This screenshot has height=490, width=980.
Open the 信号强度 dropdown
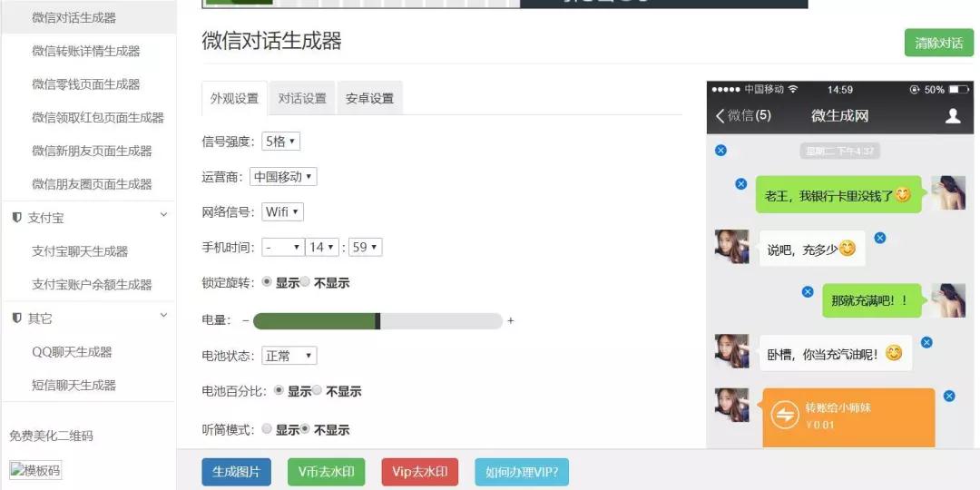pos(280,142)
